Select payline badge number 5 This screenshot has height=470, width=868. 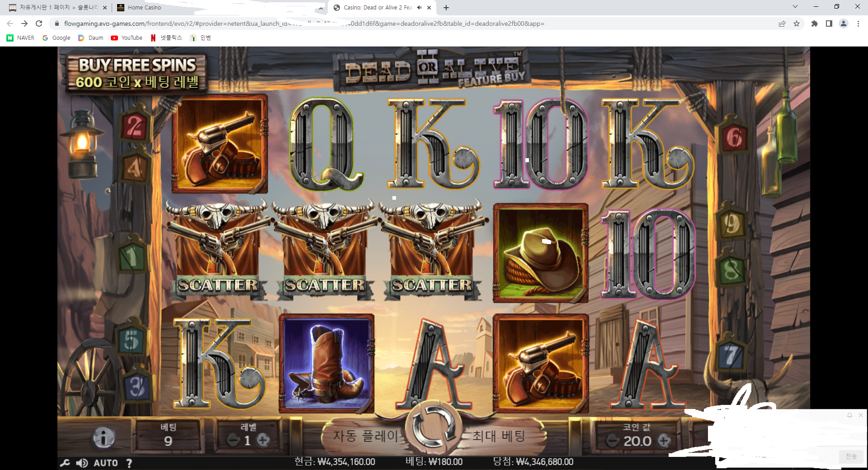[x=131, y=340]
